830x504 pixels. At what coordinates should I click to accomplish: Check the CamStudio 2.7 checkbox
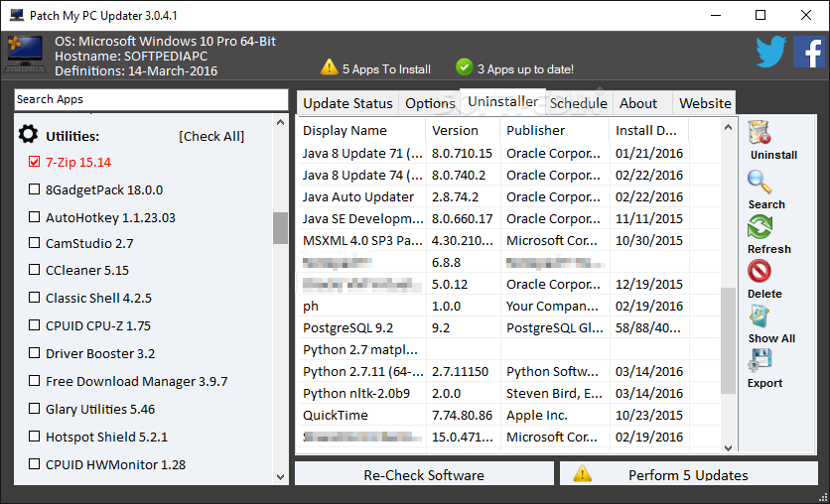tap(34, 243)
